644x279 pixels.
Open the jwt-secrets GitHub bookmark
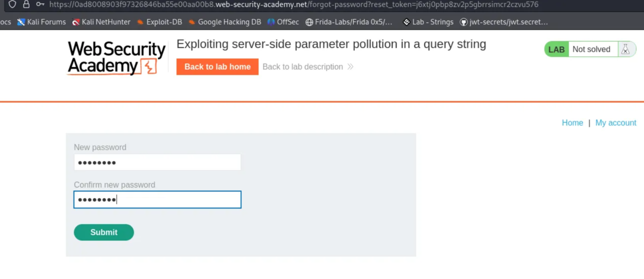click(x=504, y=22)
